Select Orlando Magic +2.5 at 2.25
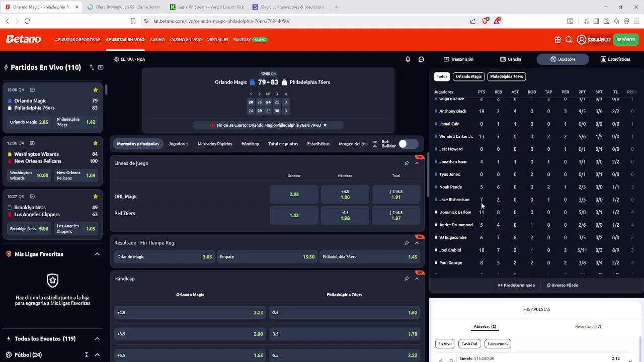 (x=190, y=313)
